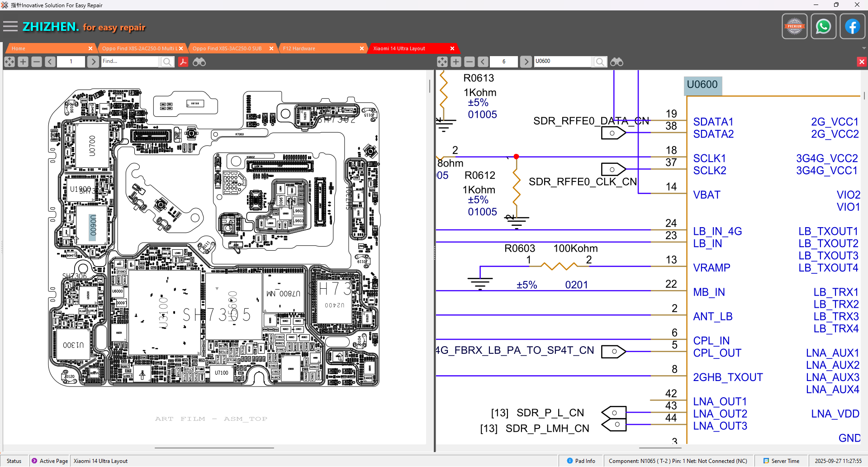The image size is (868, 467).
Task: Close the schematic pane with red X
Action: pos(862,62)
